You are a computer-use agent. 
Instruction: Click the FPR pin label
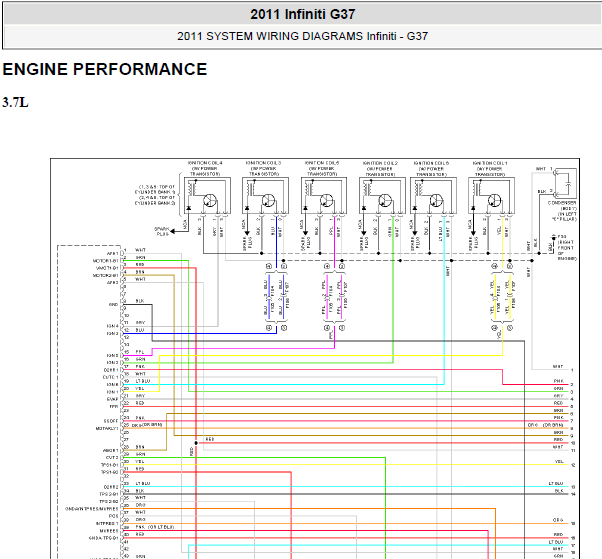click(x=114, y=407)
